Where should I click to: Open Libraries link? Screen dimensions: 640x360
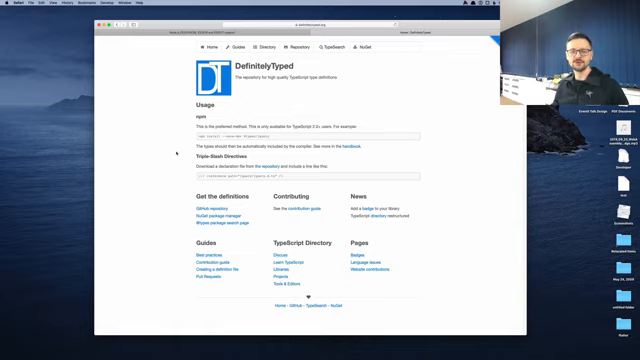click(x=281, y=269)
